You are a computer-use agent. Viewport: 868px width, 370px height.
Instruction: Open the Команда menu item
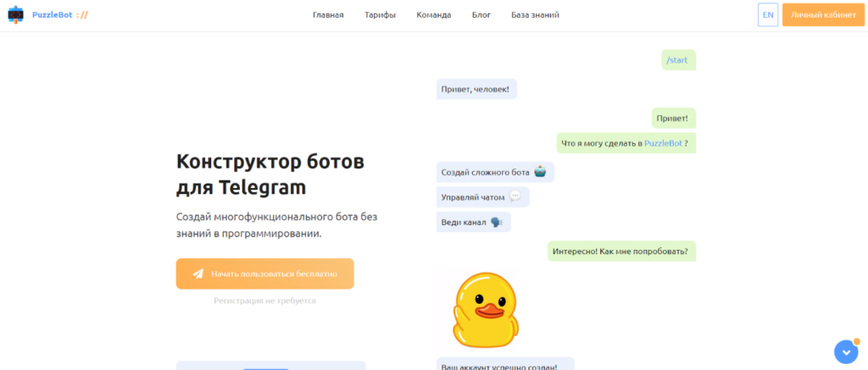(x=433, y=15)
